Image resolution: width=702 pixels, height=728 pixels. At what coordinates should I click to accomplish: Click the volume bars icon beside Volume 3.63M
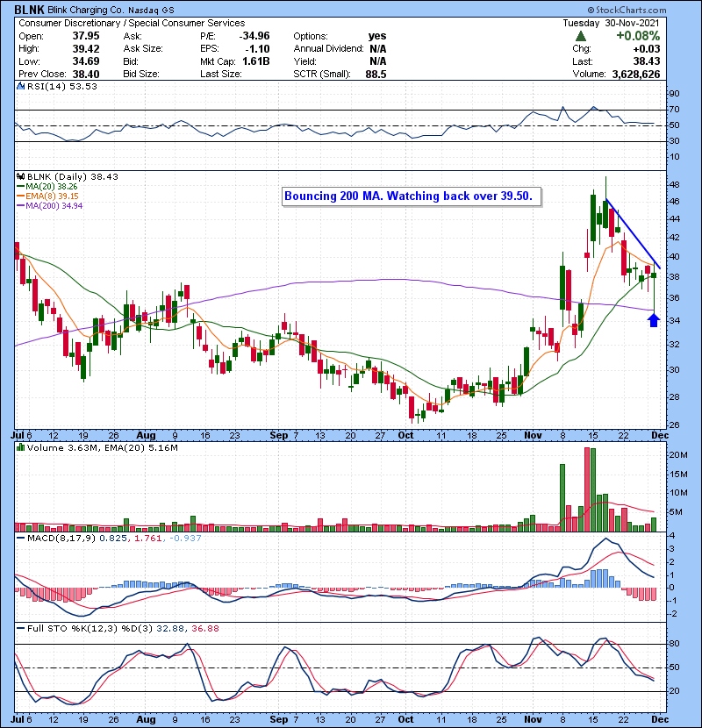20,447
